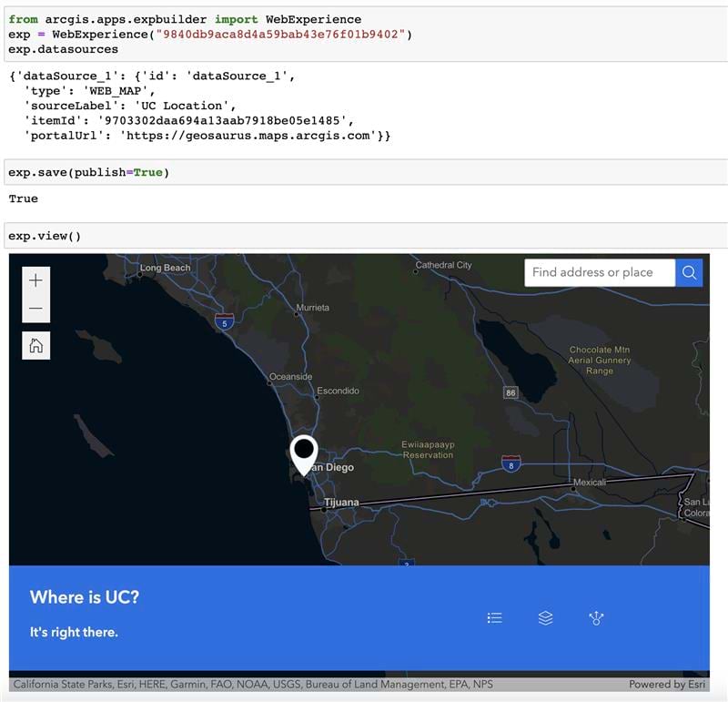The image size is (728, 702).
Task: Click the Murrieta map label
Action: (312, 308)
